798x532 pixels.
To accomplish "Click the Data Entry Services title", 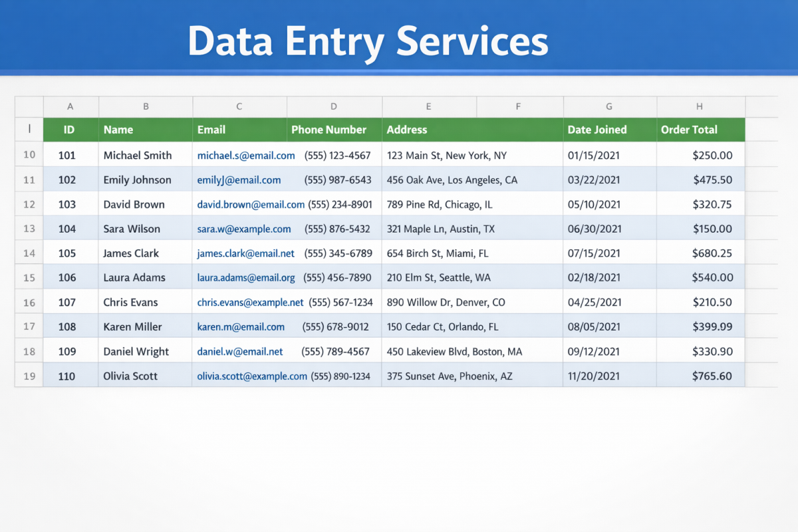I will [x=368, y=41].
